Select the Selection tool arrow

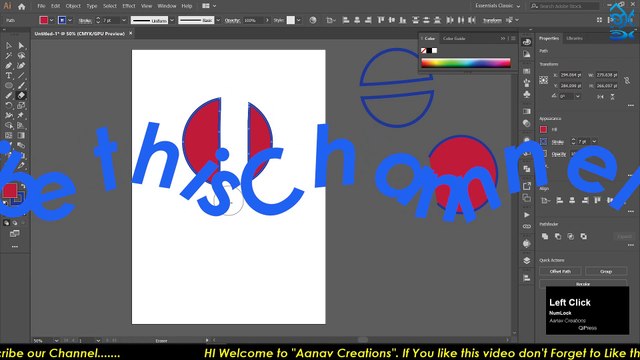(x=9, y=46)
